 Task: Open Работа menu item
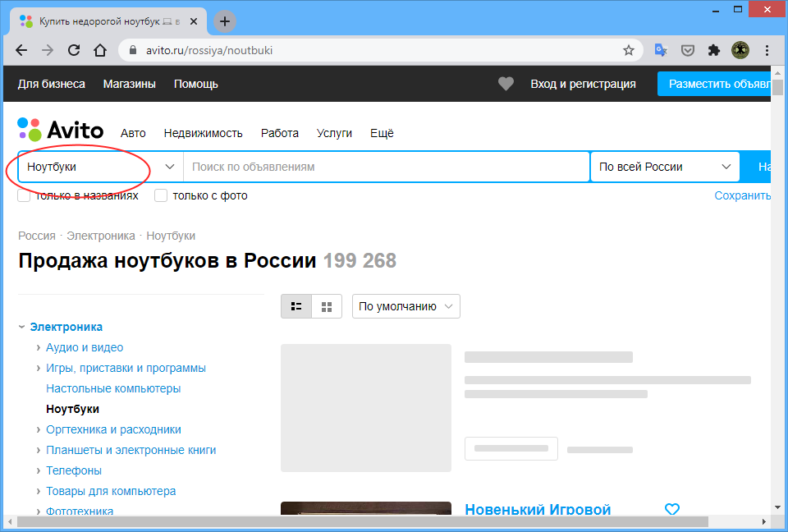pyautogui.click(x=279, y=133)
